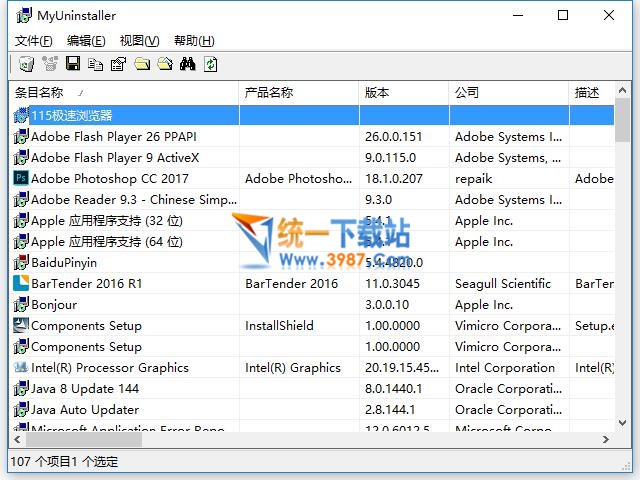The height and width of the screenshot is (480, 640).
Task: Click the product cell InstallShield
Action: pyautogui.click(x=280, y=325)
